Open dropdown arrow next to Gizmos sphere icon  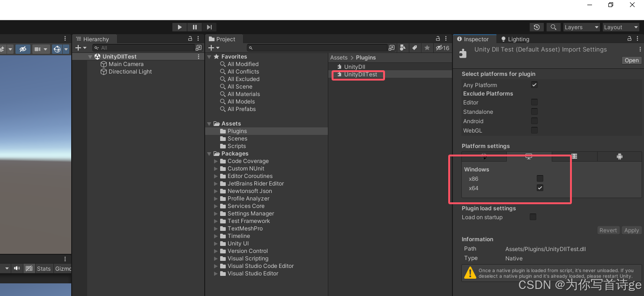(x=66, y=49)
